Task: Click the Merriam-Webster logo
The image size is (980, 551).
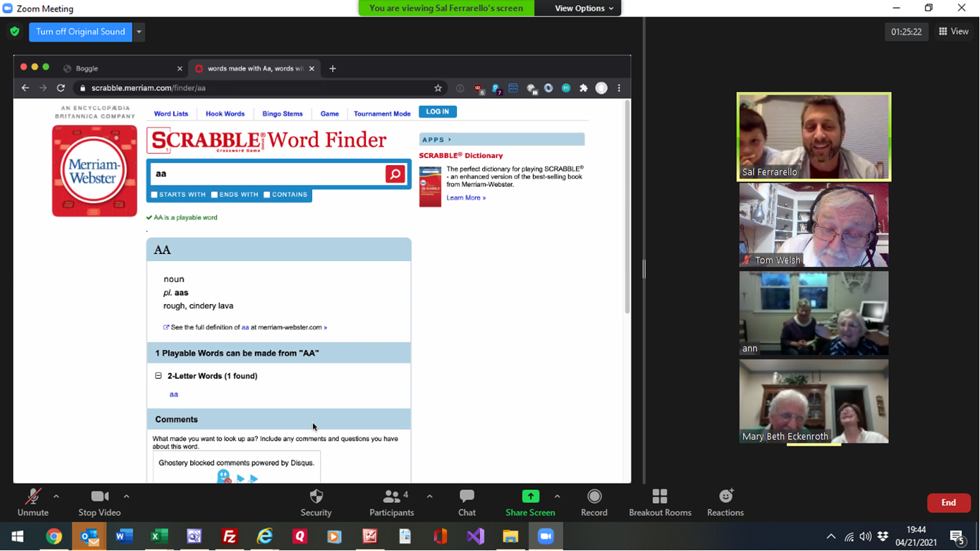Action: (x=94, y=171)
